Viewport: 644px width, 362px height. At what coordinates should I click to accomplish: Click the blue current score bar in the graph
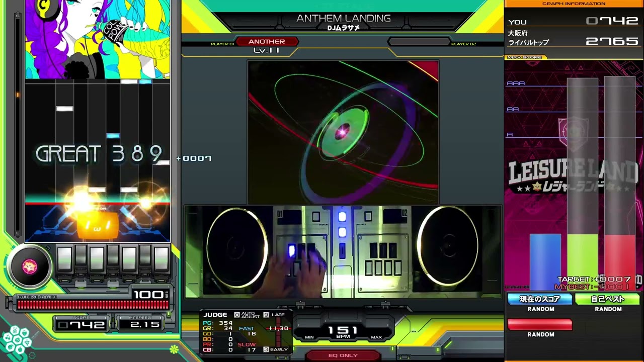pyautogui.click(x=545, y=261)
